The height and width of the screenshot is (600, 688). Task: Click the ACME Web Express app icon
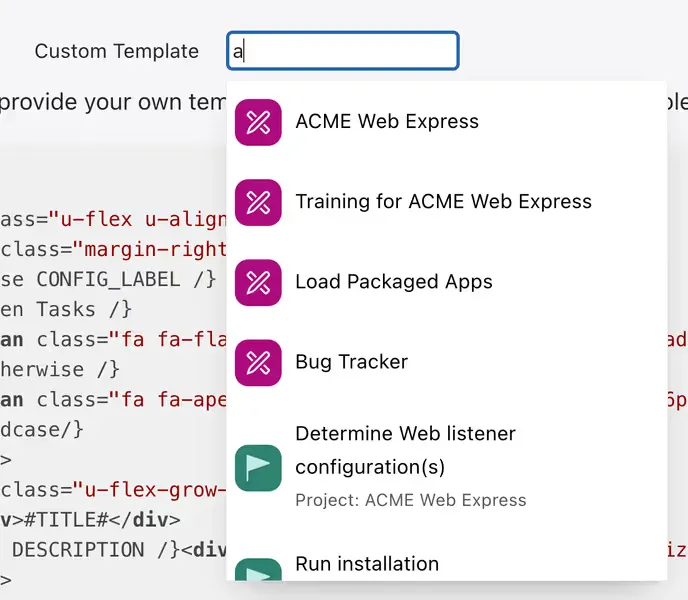coord(258,122)
